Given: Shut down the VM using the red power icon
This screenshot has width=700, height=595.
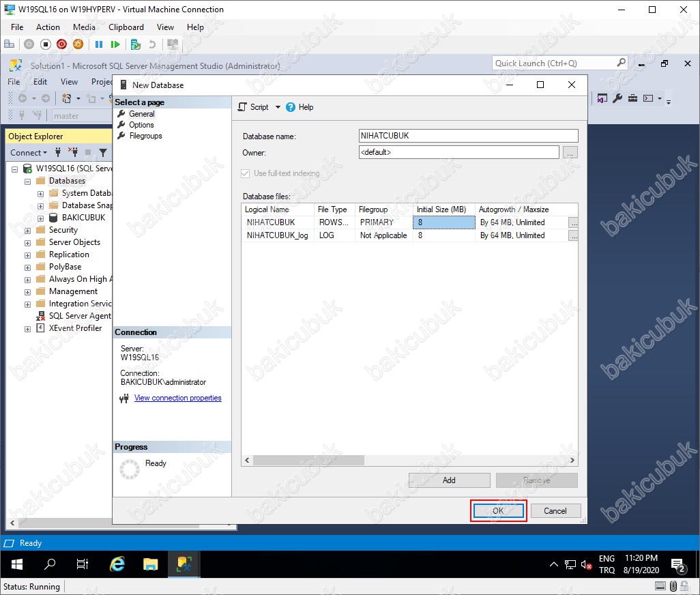Looking at the screenshot, I should pyautogui.click(x=61, y=44).
